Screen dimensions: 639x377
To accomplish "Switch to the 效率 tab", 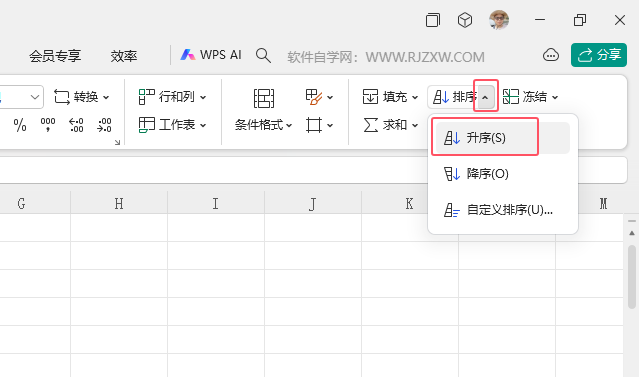I will (x=124, y=56).
